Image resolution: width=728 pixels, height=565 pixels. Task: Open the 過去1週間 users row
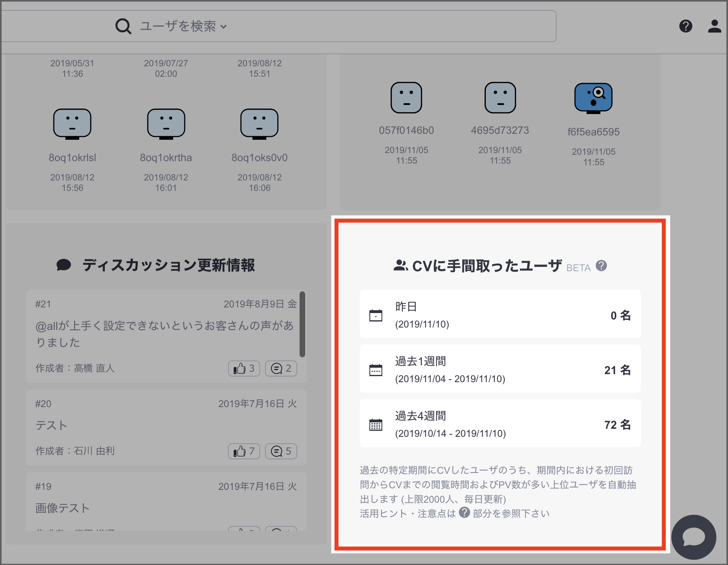500,369
